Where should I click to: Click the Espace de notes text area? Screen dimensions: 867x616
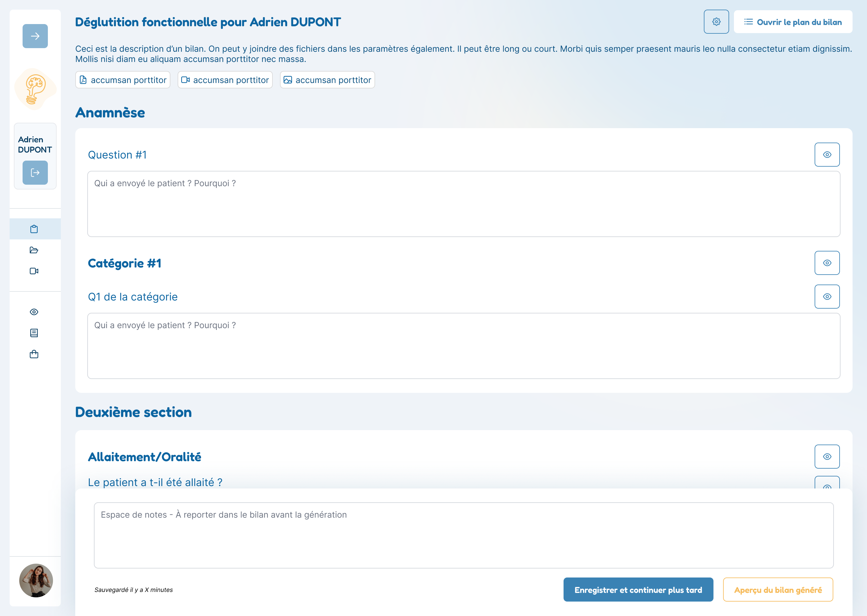tap(463, 535)
